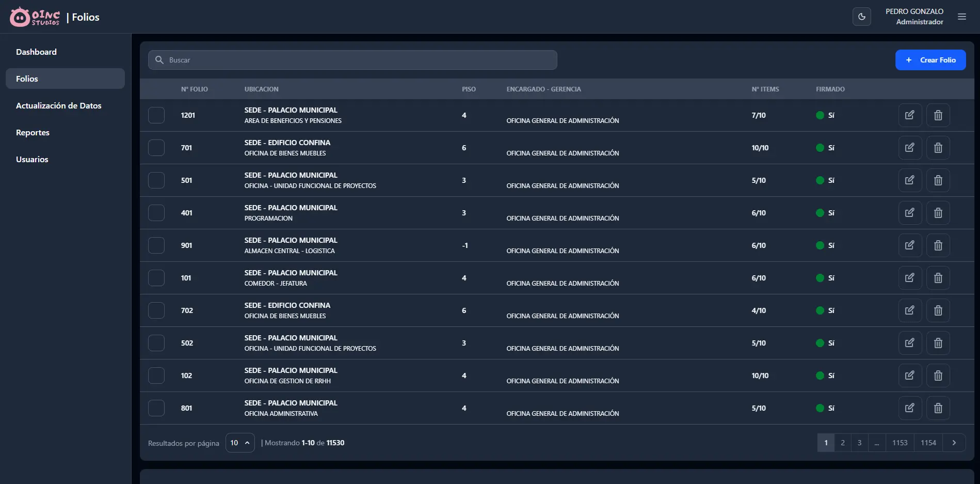Viewport: 980px width, 484px height.
Task: Expand the results per page dropdown
Action: coord(240,443)
